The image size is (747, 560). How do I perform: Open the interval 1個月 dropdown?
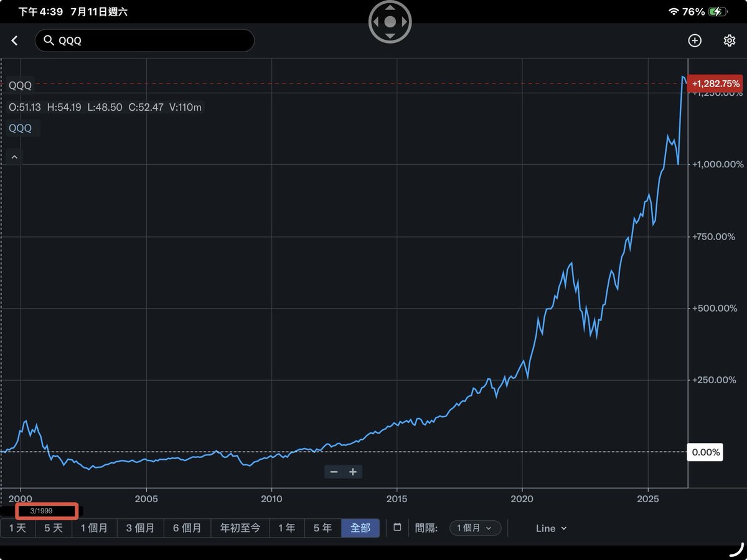click(x=475, y=528)
